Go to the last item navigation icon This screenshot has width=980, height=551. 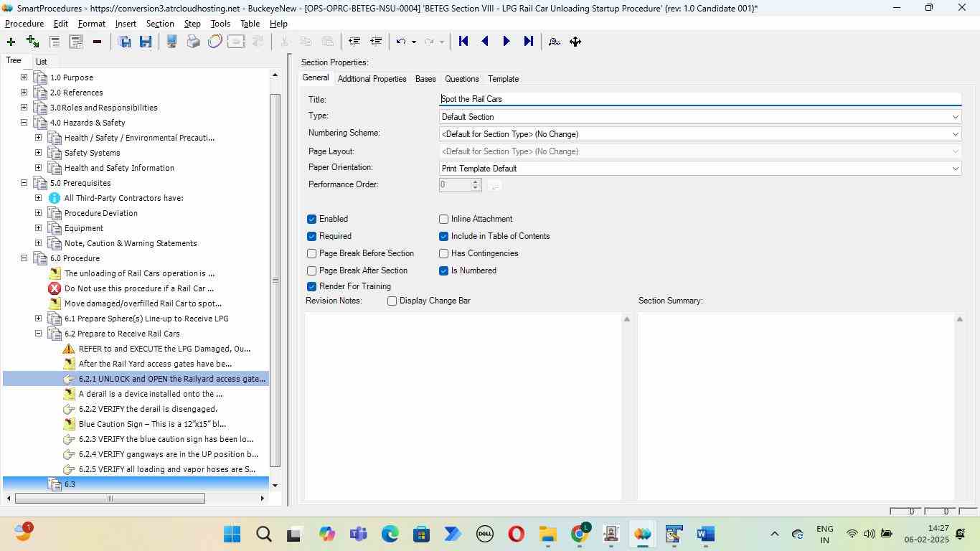pos(528,42)
